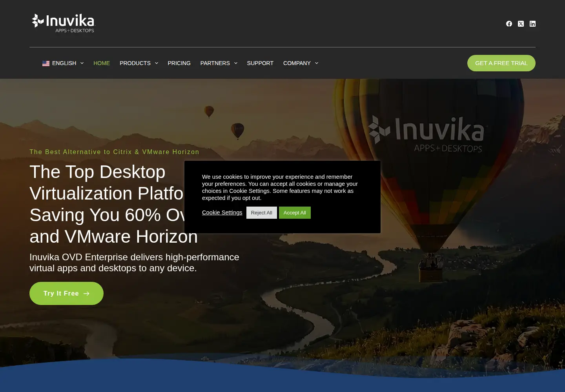565x392 pixels.
Task: Click Get a Free Trial button
Action: (x=501, y=63)
